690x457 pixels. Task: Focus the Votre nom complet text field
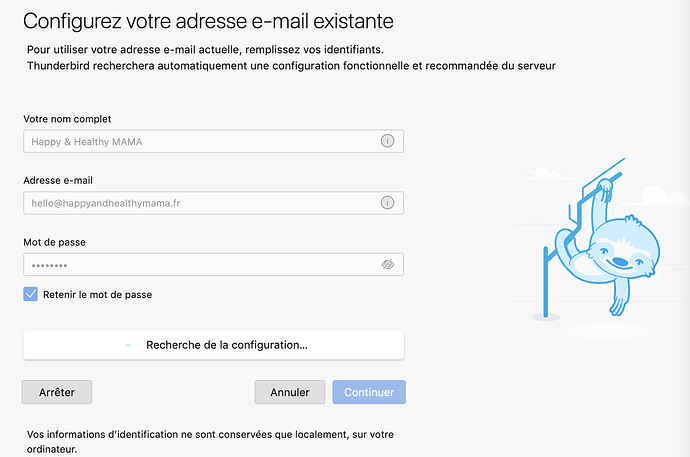coord(213,141)
